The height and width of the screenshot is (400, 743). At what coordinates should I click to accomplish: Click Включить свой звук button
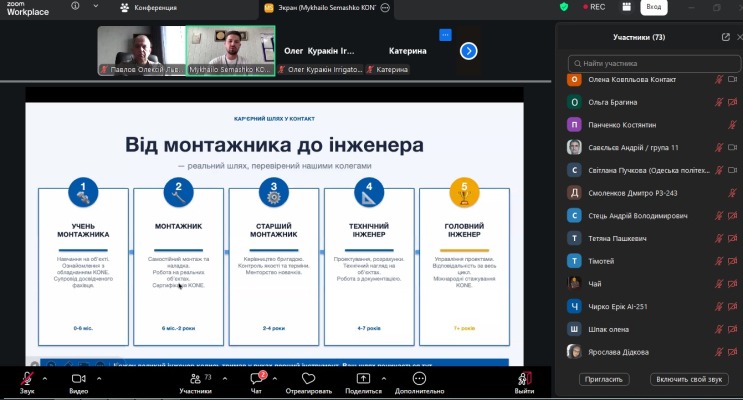pyautogui.click(x=689, y=379)
